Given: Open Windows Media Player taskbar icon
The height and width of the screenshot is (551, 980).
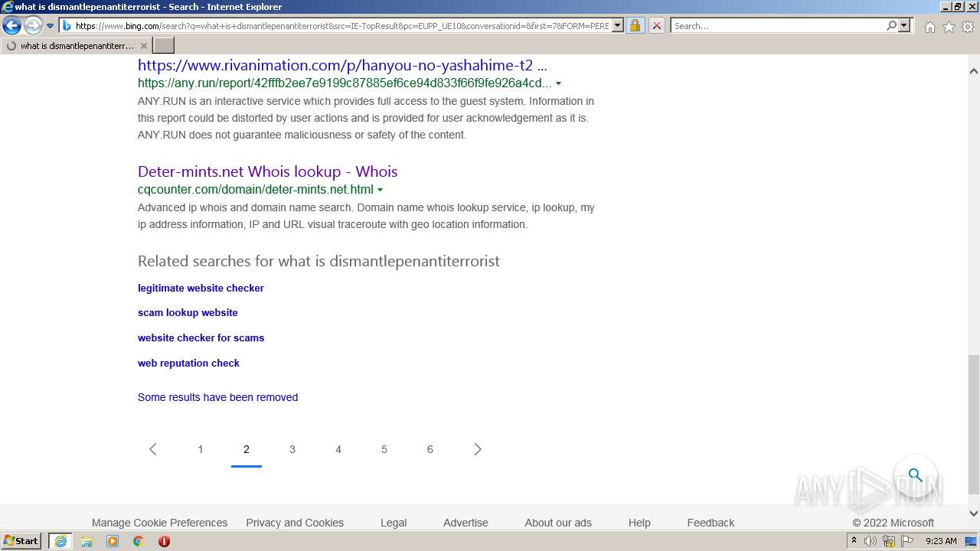Looking at the screenshot, I should (113, 541).
